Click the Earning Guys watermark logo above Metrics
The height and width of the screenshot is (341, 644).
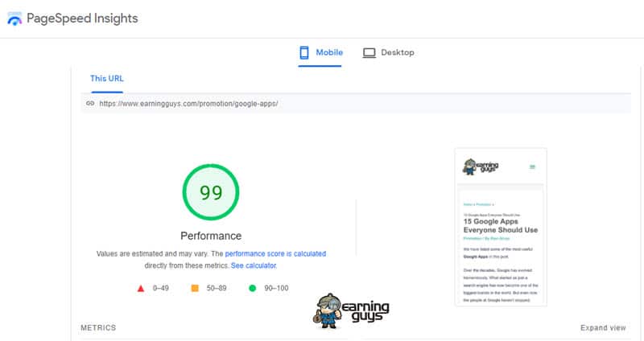(353, 310)
